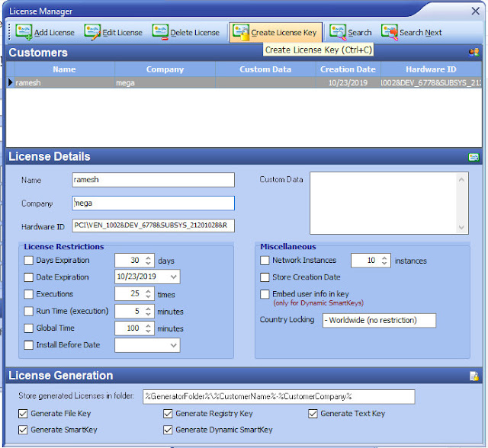Close the License Manager window
The height and width of the screenshot is (448, 488).
point(475,11)
